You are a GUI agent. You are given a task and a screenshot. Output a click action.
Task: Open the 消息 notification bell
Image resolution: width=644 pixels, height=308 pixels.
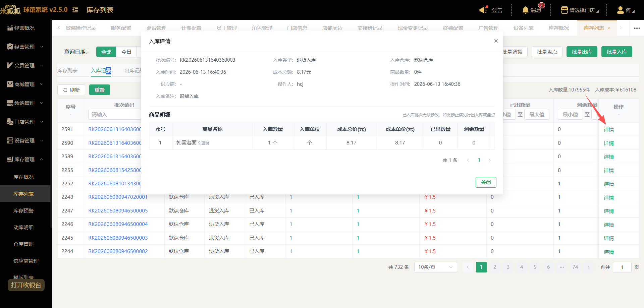coord(525,10)
